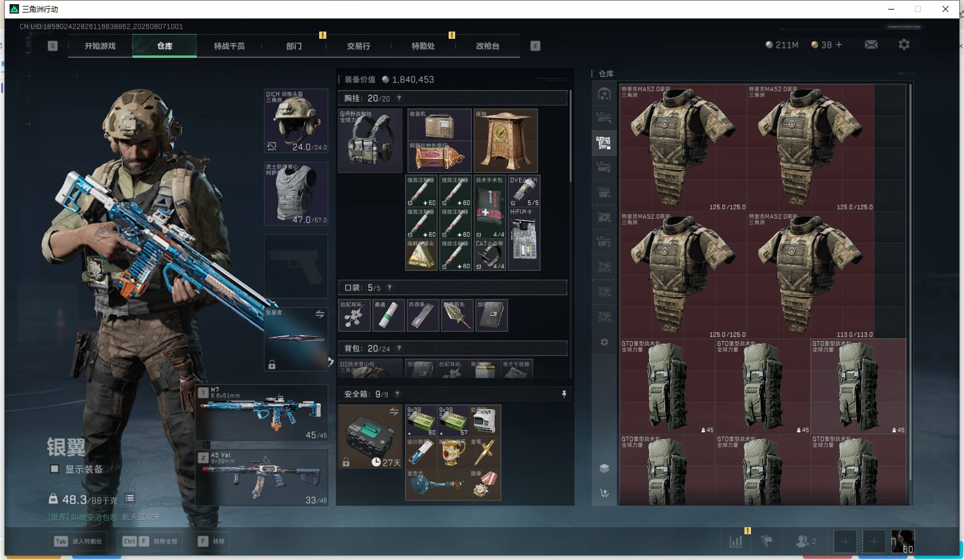Click the Q key navigation icon
The height and width of the screenshot is (560, 964).
(x=52, y=46)
